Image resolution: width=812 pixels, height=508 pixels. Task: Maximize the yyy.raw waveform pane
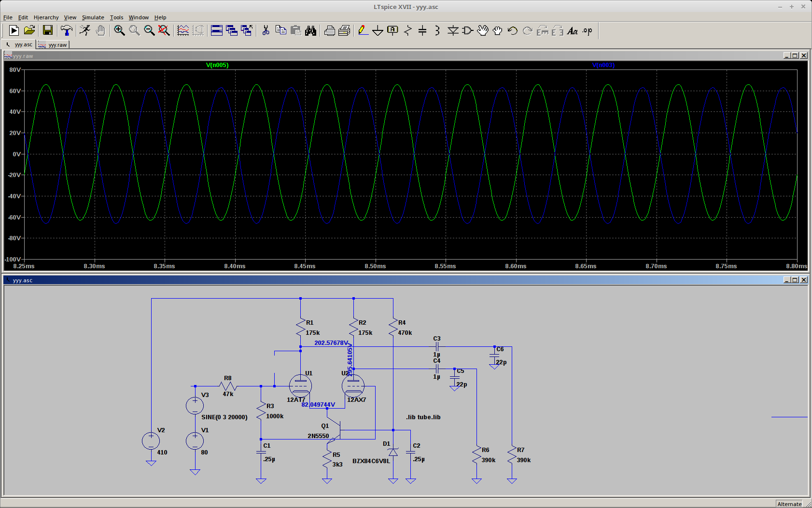tap(795, 55)
